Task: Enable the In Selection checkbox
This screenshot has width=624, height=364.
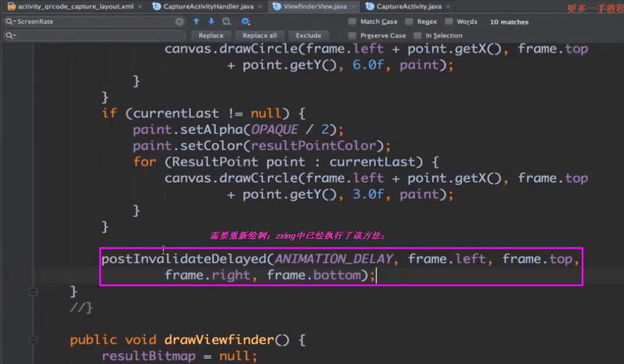Action: tap(417, 36)
